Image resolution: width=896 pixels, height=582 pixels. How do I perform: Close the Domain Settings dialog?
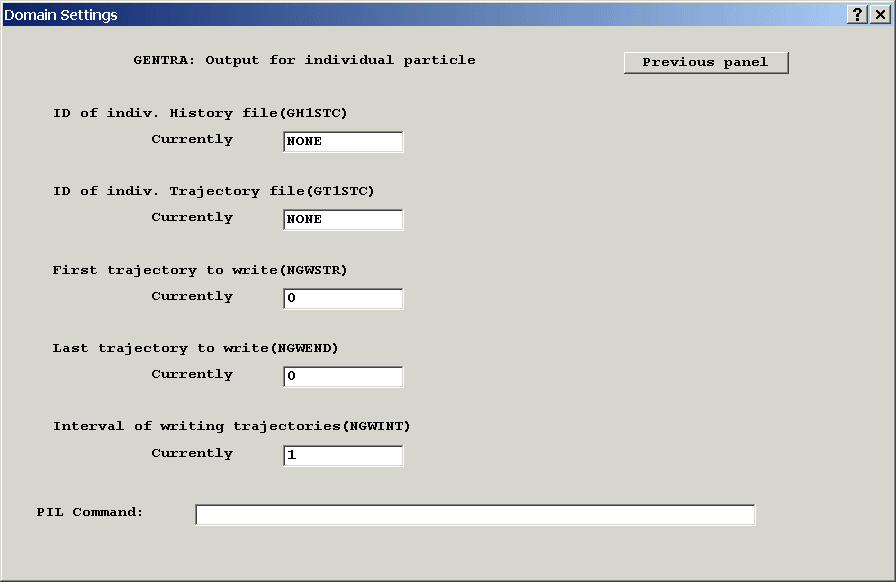tap(879, 14)
